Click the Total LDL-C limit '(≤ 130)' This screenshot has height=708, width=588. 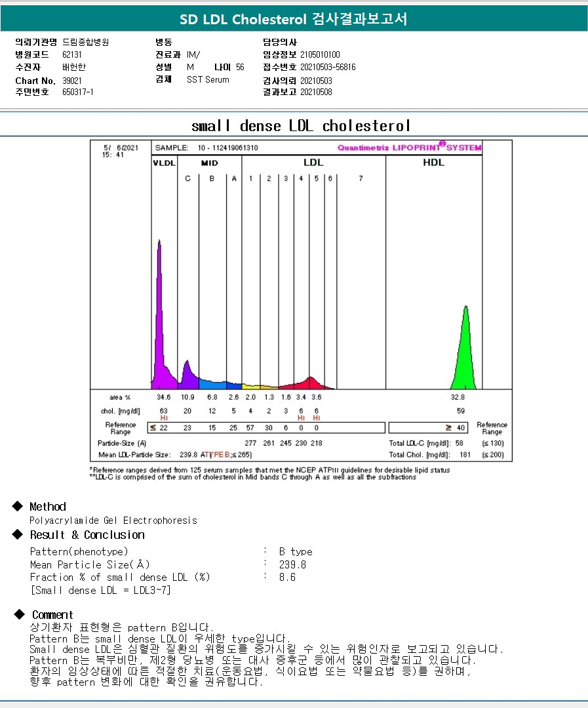(493, 443)
